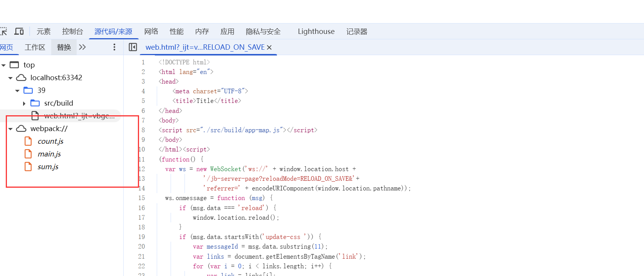The height and width of the screenshot is (276, 644).
Task: Open sum.js in the file tree
Action: pyautogui.click(x=48, y=167)
